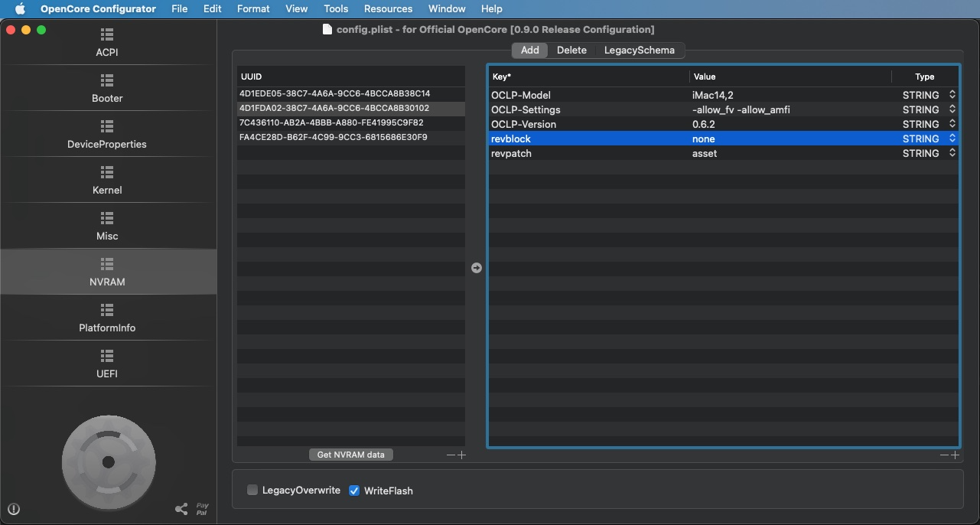Image resolution: width=980 pixels, height=525 pixels.
Task: Open the PlatformInfo section
Action: (107, 318)
